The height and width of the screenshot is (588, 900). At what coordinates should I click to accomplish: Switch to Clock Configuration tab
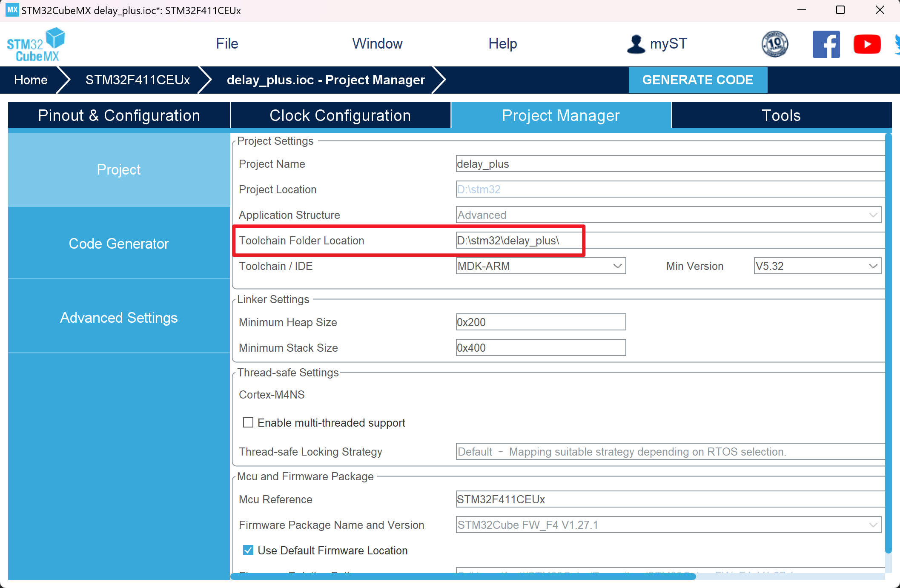point(340,115)
